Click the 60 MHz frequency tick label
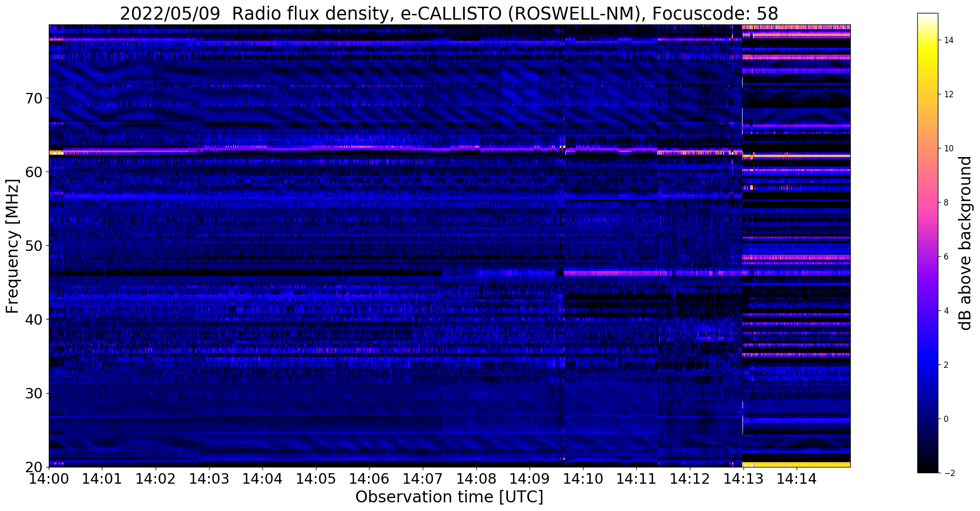Image resolution: width=980 pixels, height=511 pixels. pyautogui.click(x=34, y=172)
